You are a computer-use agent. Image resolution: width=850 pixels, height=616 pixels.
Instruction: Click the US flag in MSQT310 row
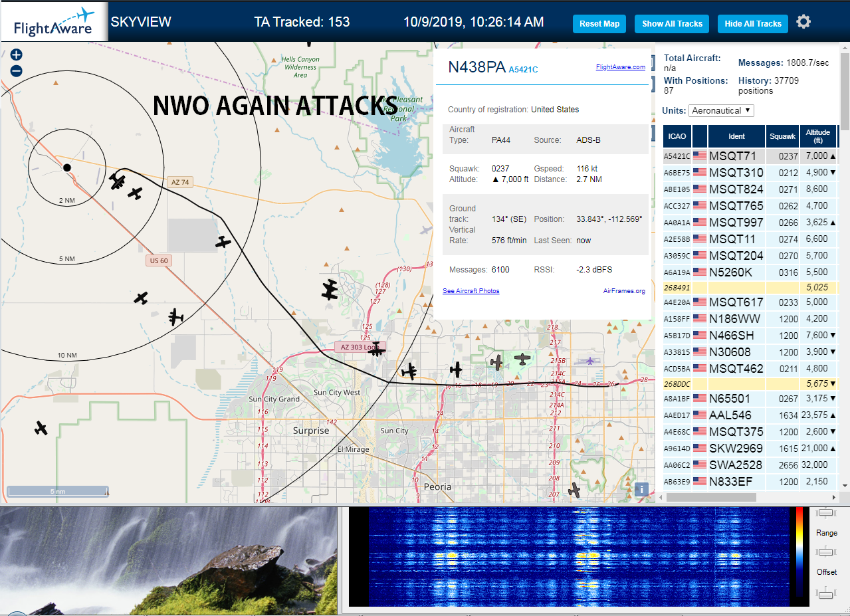699,172
